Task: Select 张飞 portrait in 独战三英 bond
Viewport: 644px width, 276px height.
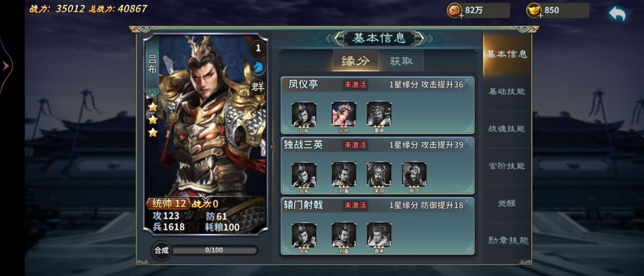Action: [x=414, y=174]
